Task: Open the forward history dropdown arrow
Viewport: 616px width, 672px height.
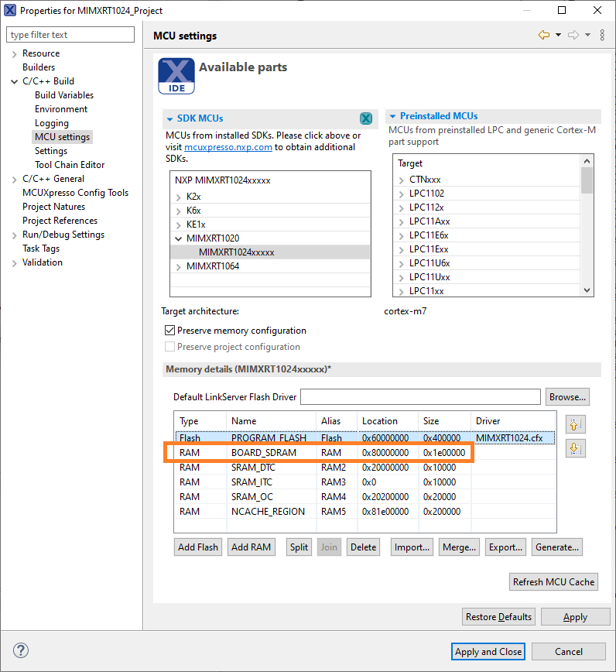Action: (587, 35)
